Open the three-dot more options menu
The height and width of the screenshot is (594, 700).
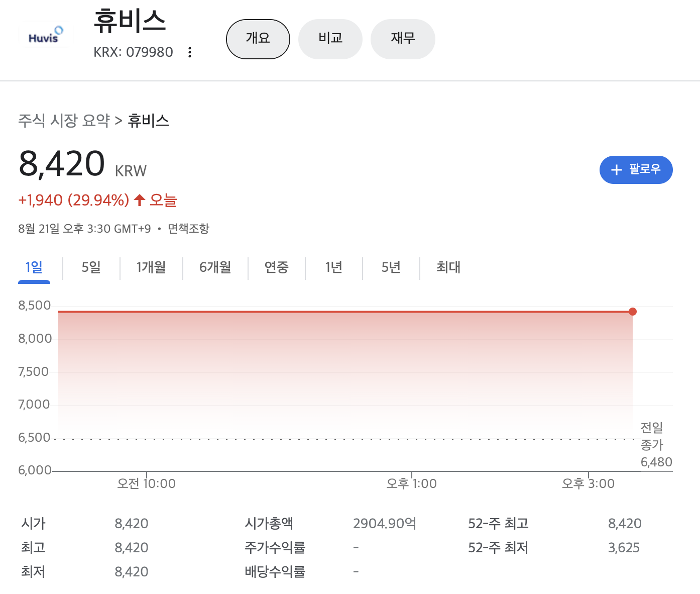[x=190, y=52]
